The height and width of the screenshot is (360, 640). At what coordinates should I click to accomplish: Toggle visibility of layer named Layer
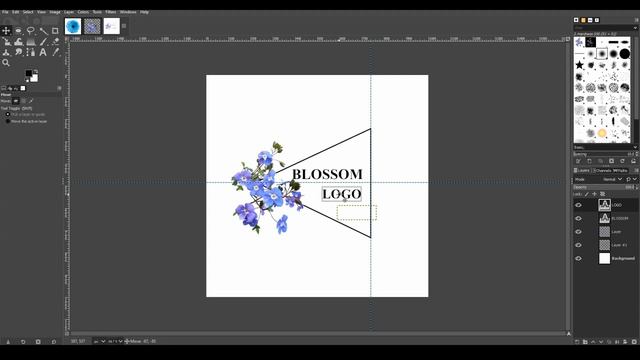(578, 232)
